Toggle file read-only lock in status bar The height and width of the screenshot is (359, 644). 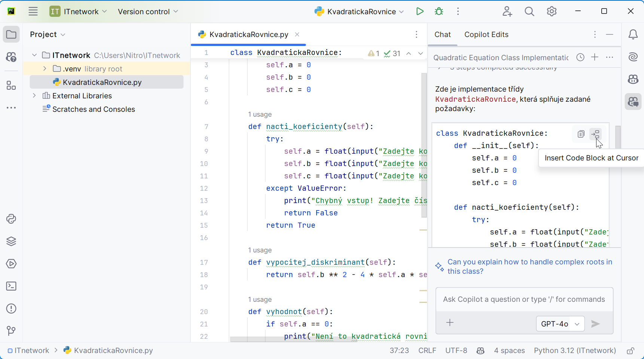point(631,351)
